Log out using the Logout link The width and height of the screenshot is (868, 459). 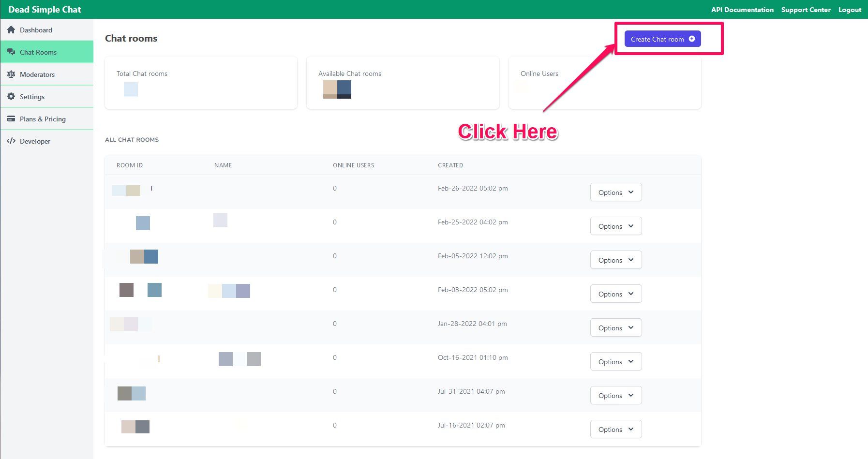850,10
